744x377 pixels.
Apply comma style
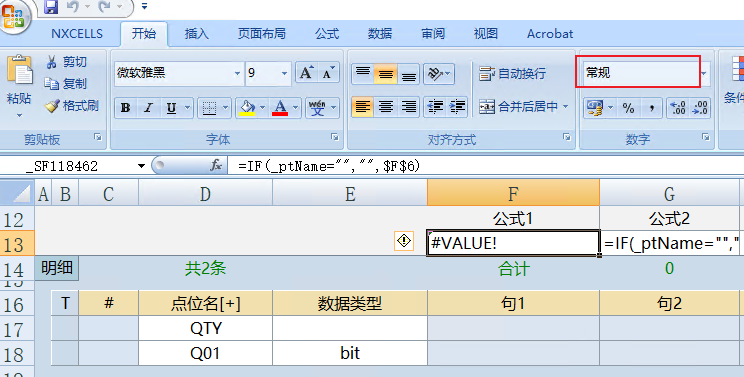click(652, 108)
